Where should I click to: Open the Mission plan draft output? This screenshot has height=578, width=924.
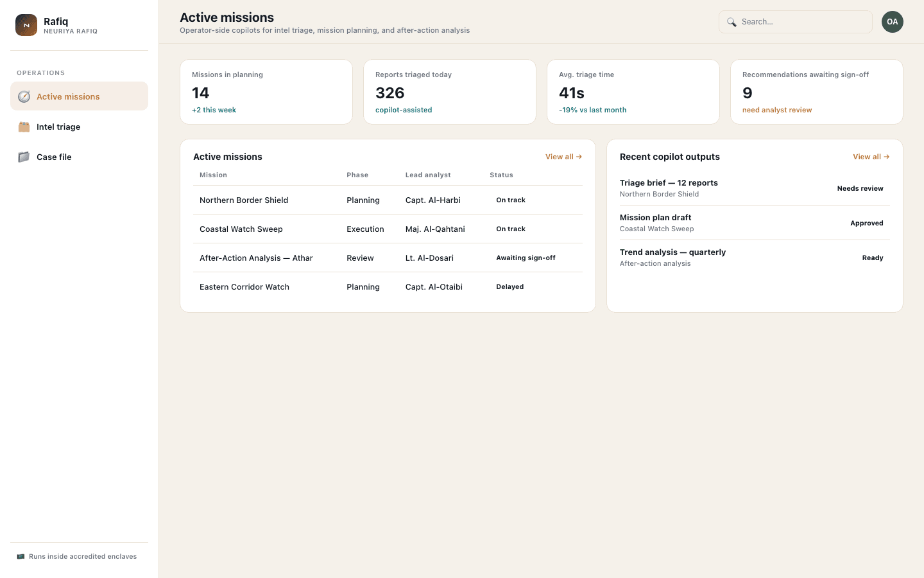click(x=755, y=223)
